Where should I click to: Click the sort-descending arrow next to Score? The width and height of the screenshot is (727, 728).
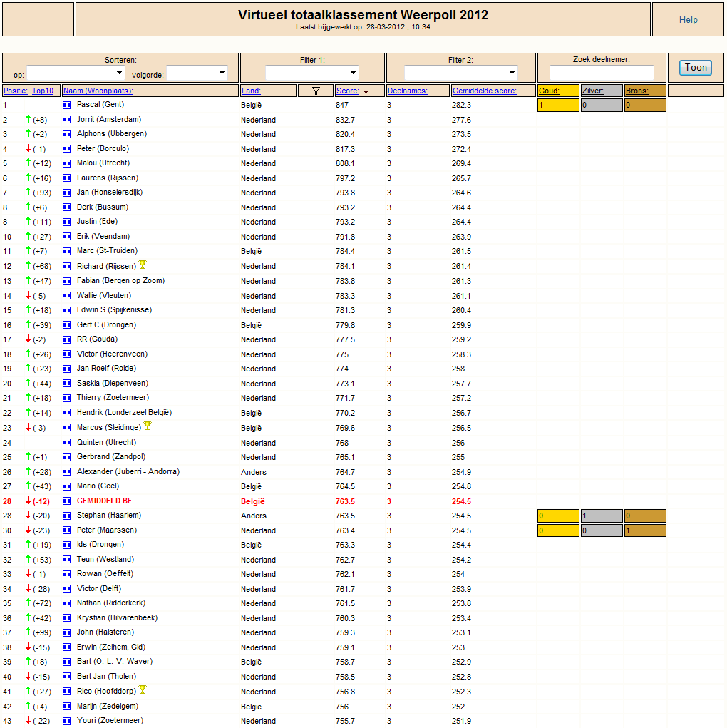pos(366,90)
